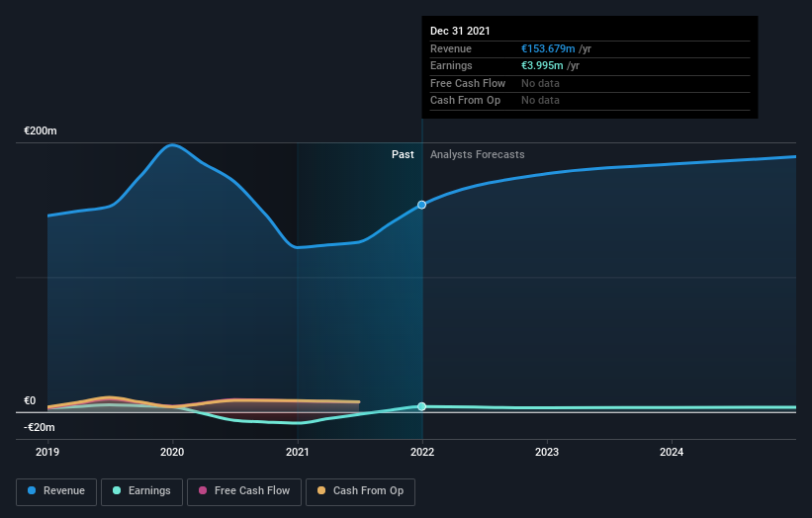Click No data beside Cash From Op
Screen dimensions: 812x518
click(x=540, y=101)
